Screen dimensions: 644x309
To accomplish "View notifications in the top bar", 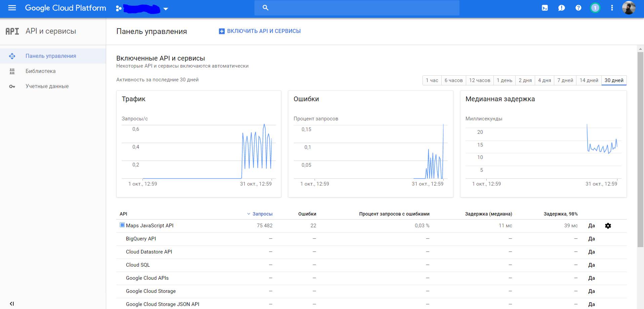I will [561, 8].
